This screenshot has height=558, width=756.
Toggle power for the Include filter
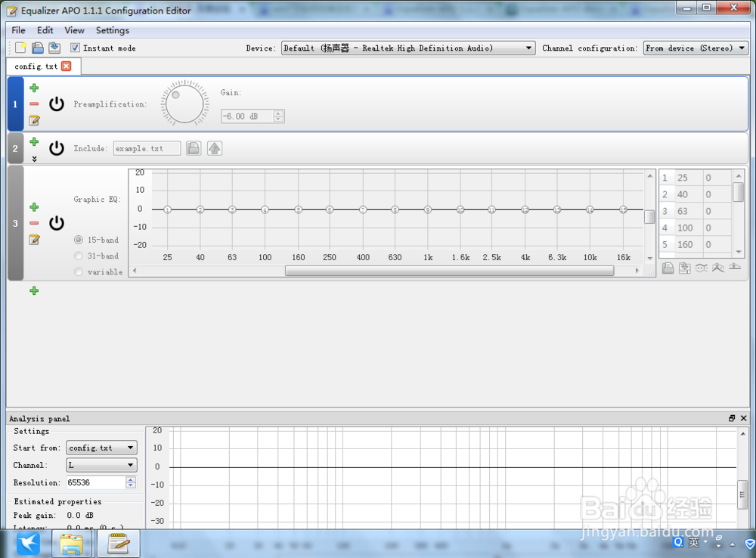[x=57, y=148]
